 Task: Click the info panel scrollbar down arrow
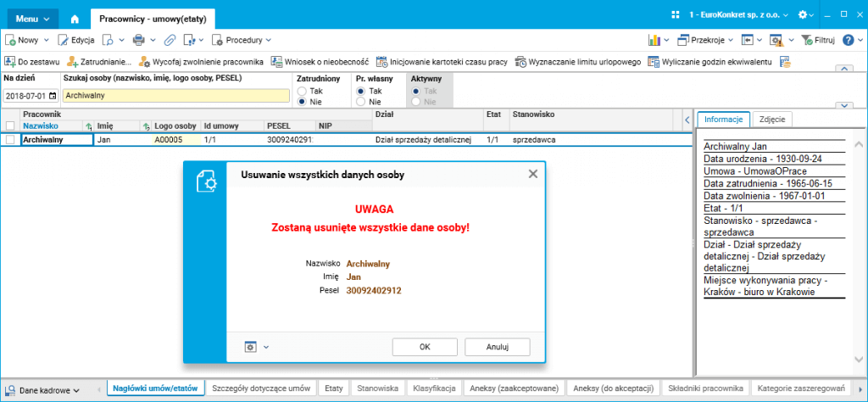(x=860, y=358)
